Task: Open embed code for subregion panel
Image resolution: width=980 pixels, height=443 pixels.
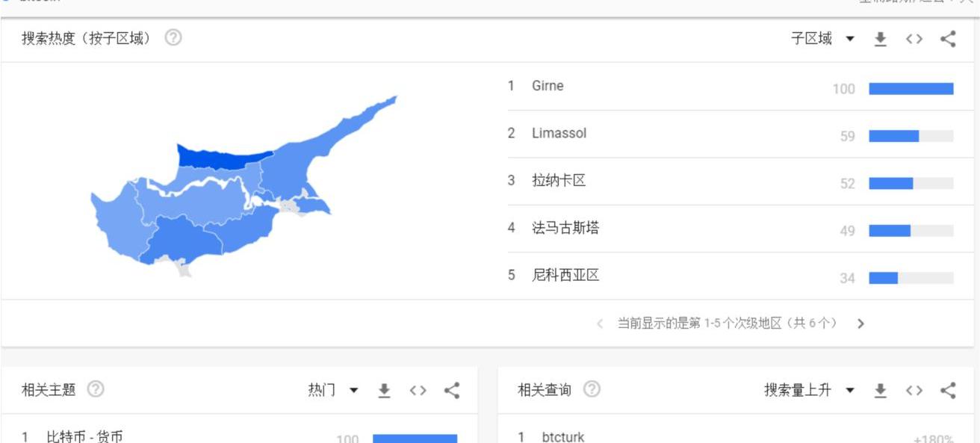Action: pos(914,39)
